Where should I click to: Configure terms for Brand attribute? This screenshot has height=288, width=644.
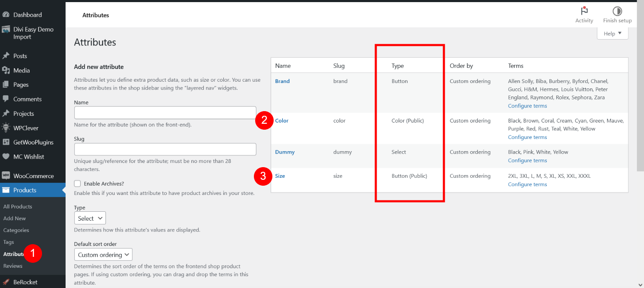(528, 106)
